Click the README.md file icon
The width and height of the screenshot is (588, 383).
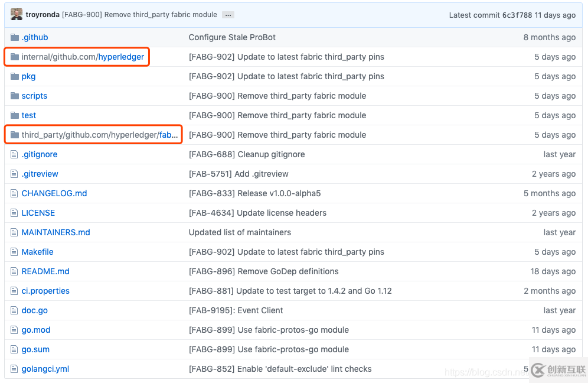(14, 271)
